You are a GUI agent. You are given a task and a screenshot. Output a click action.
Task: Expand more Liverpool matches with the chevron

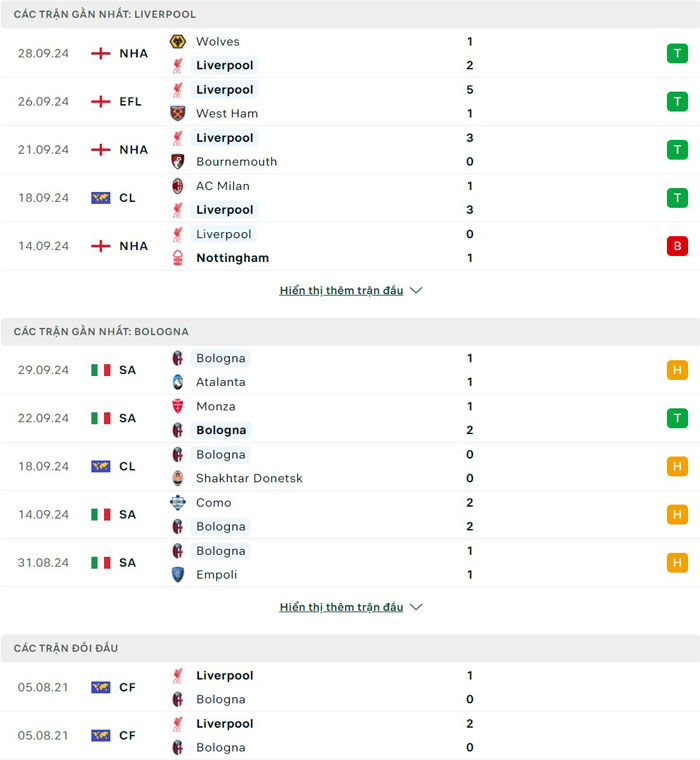click(417, 291)
